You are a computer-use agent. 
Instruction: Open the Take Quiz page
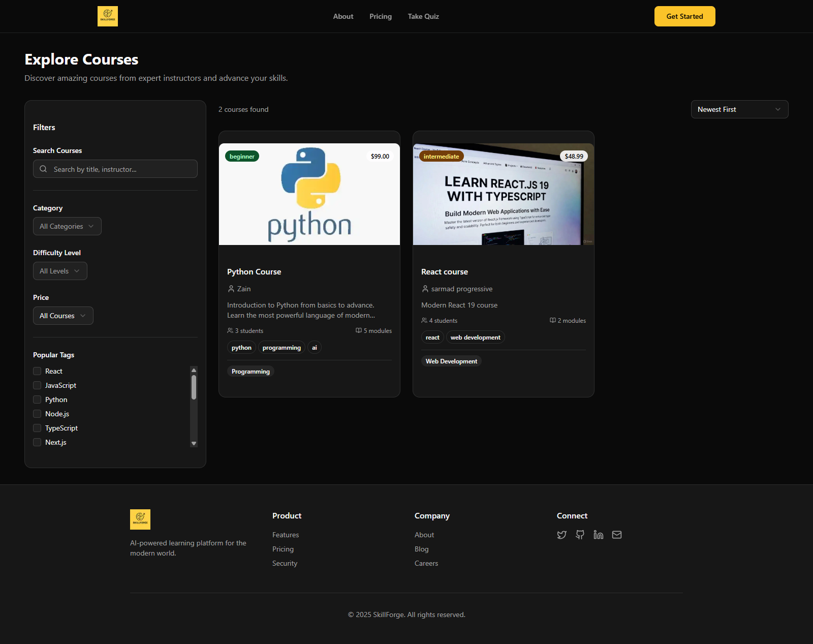pyautogui.click(x=423, y=16)
